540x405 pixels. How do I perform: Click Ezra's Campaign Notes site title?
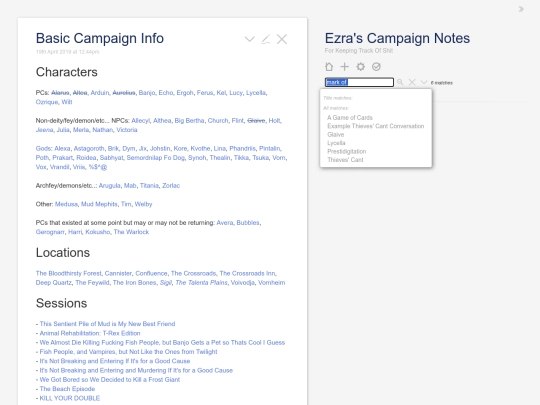click(397, 38)
